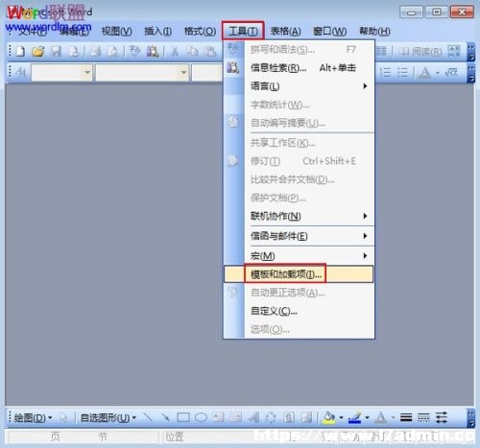The height and width of the screenshot is (448, 480).
Task: Choose 字数统计(W)... menu entry
Action: click(x=299, y=105)
